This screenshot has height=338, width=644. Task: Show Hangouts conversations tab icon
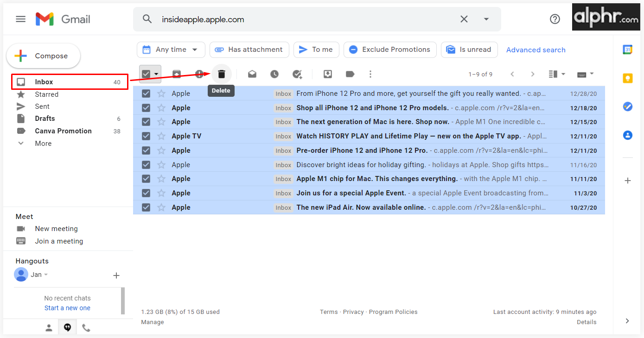point(68,328)
